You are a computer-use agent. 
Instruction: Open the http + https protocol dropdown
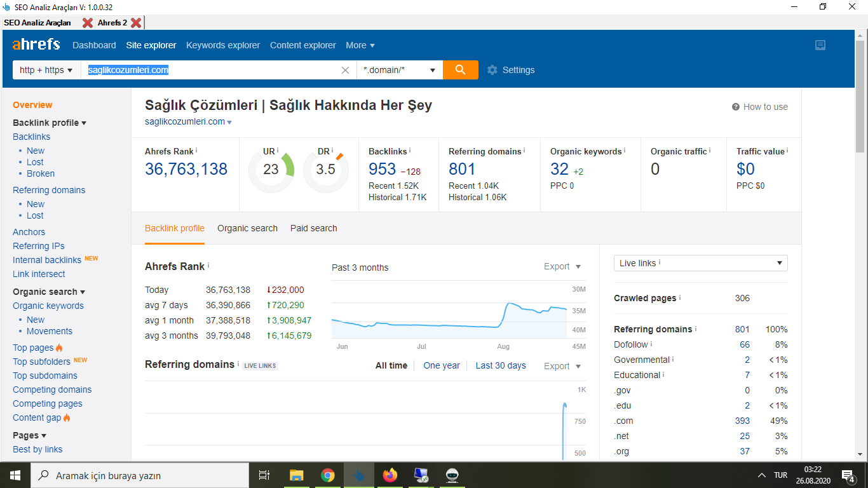pos(46,70)
